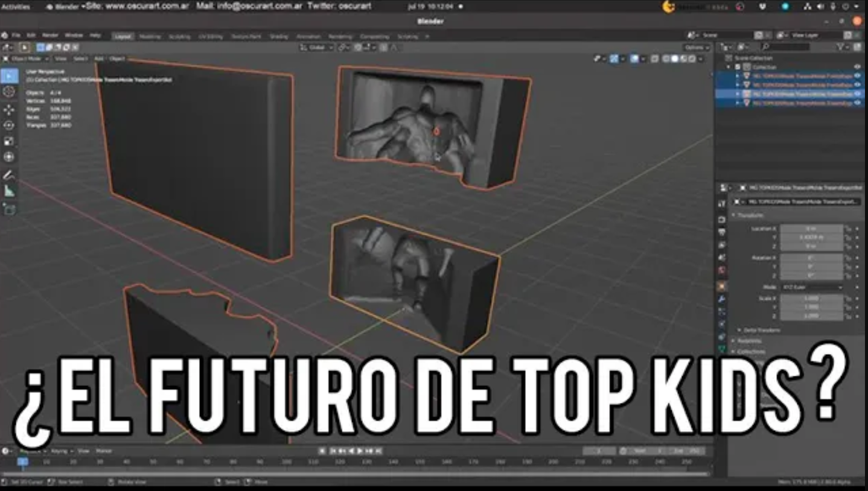Open the Global transform orientation dropdown

pos(317,47)
